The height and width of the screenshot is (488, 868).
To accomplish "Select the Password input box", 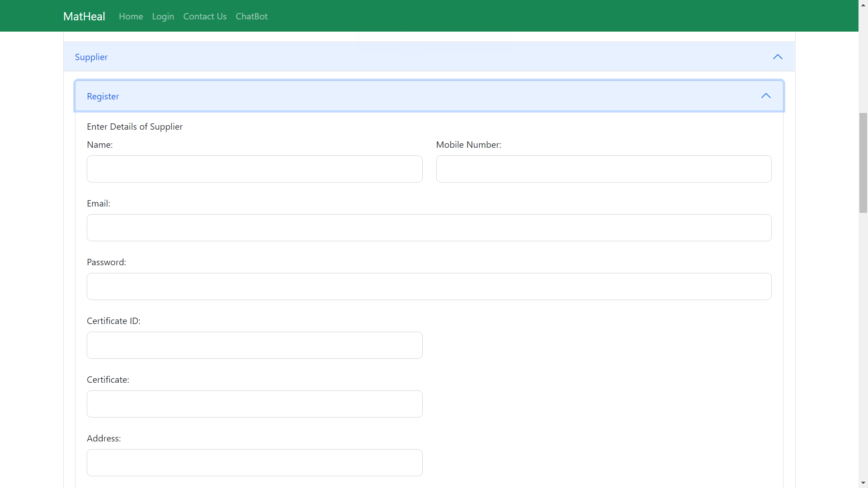I will [429, 286].
